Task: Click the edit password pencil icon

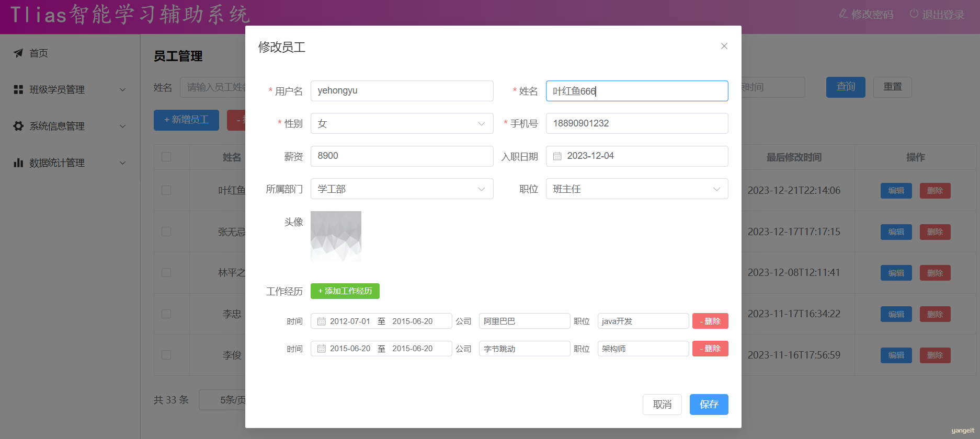Action: (x=844, y=14)
